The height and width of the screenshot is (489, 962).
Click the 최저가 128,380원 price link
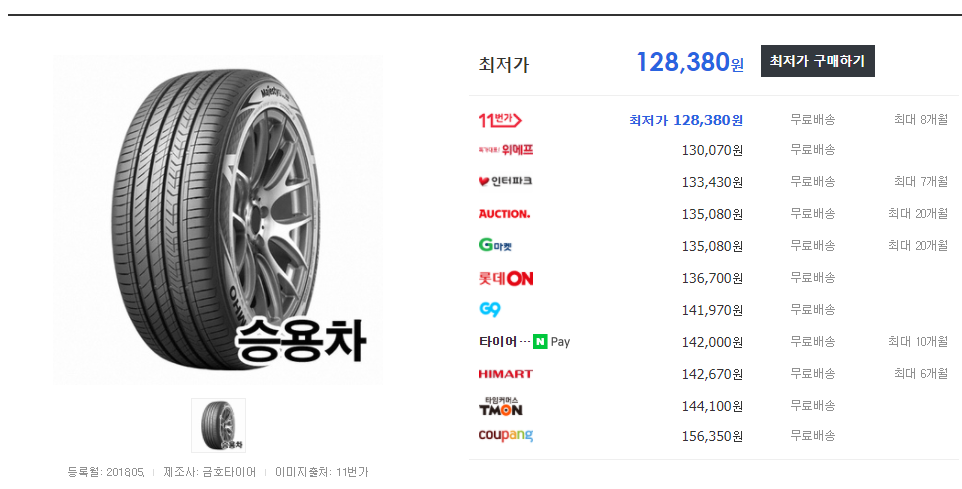686,120
